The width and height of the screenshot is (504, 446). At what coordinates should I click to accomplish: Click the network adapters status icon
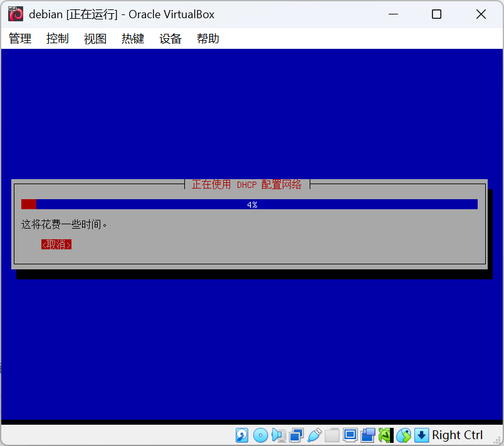tap(296, 435)
